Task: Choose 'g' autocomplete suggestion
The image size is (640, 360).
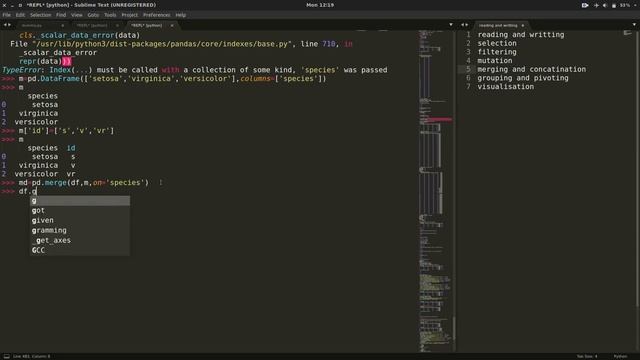Action: tap(80, 200)
